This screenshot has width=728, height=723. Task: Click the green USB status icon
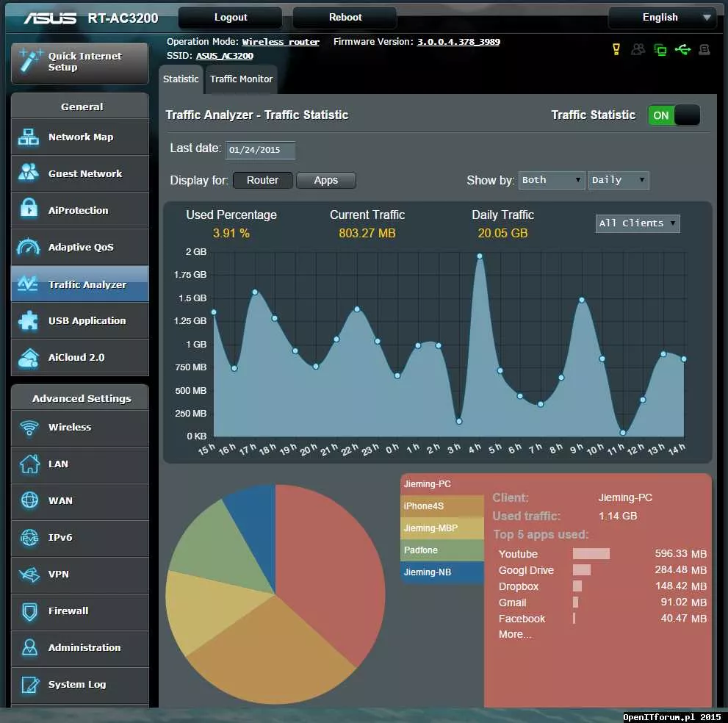[x=682, y=49]
